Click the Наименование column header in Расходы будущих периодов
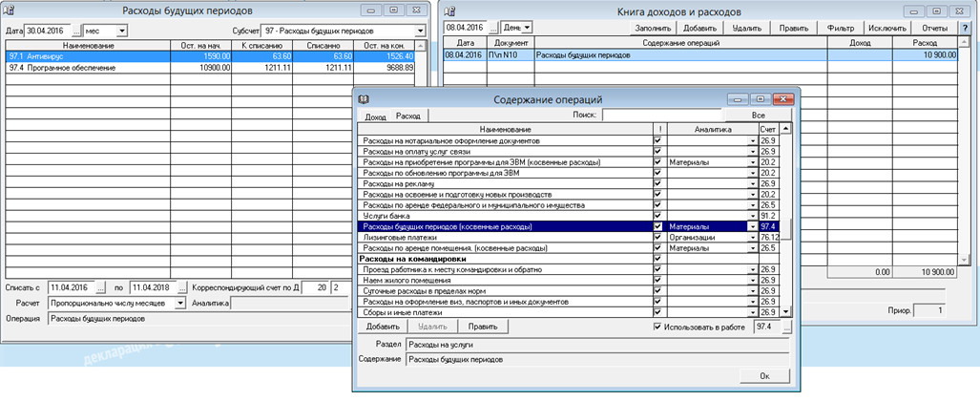Screen dimensions: 980x401 coord(88,45)
